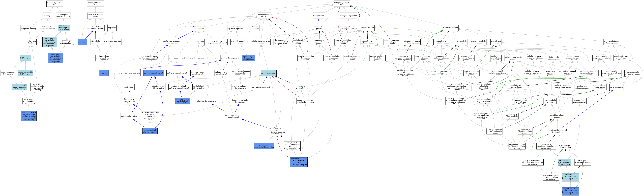
Task: Select the 'biological regulation' node
Action: 348,16
